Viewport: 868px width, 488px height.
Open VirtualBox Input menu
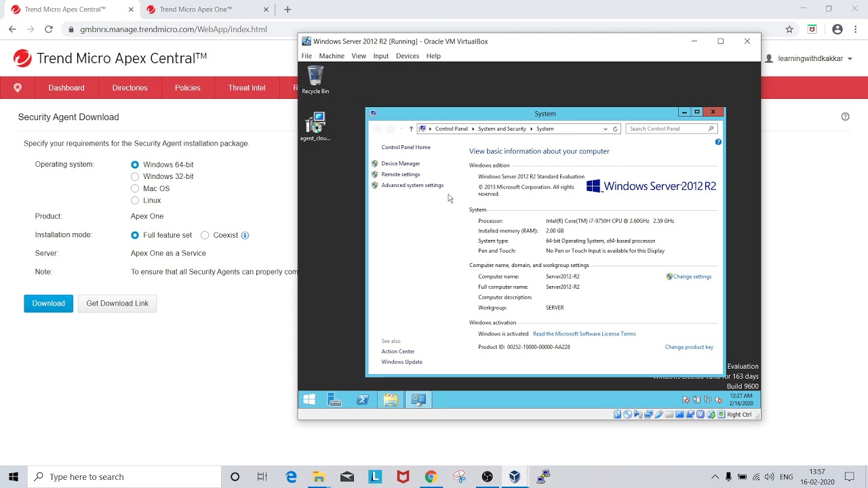(381, 56)
